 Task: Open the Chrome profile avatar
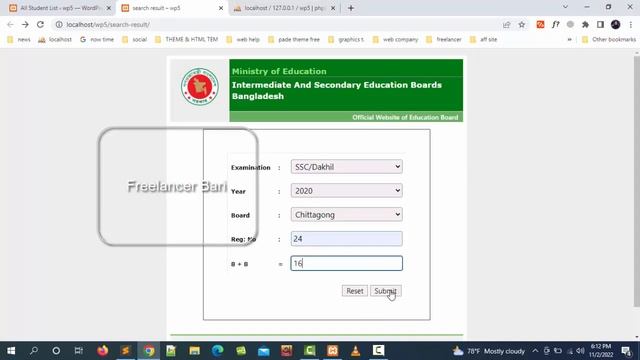click(616, 24)
